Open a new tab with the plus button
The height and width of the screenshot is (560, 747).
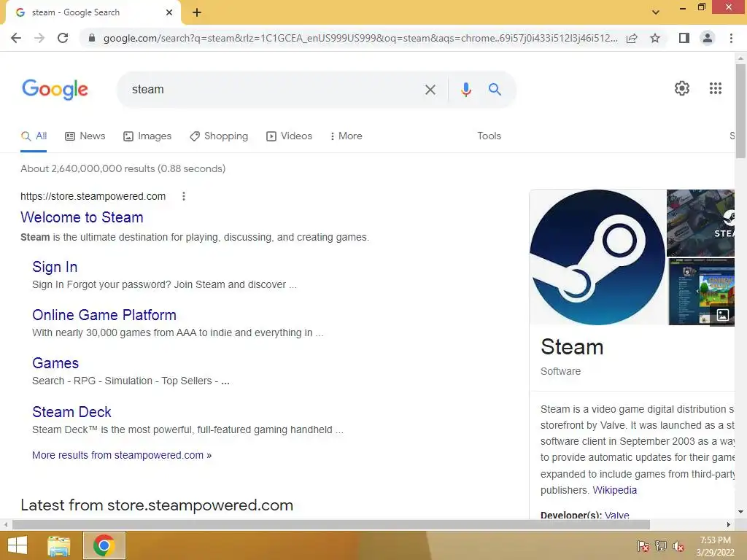[x=197, y=12]
